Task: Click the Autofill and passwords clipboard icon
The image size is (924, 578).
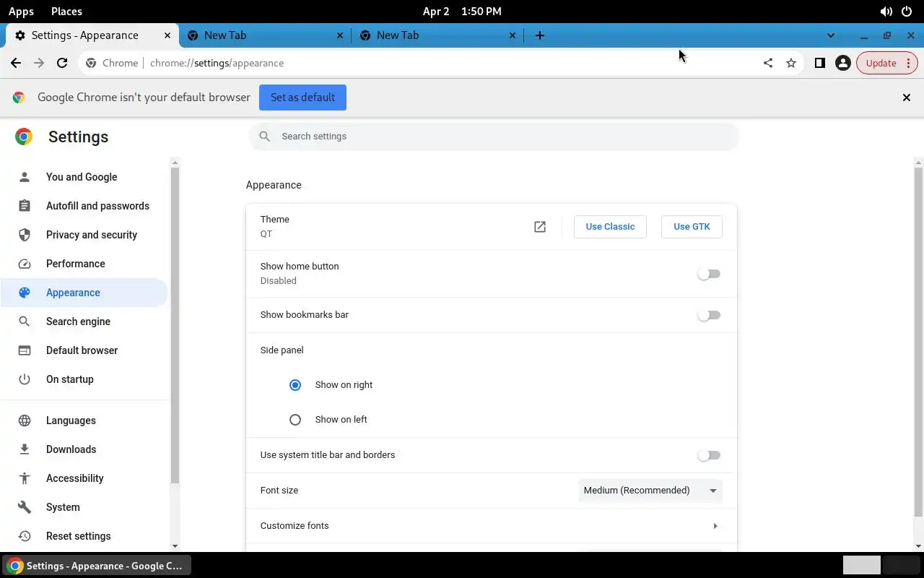Action: (x=25, y=206)
